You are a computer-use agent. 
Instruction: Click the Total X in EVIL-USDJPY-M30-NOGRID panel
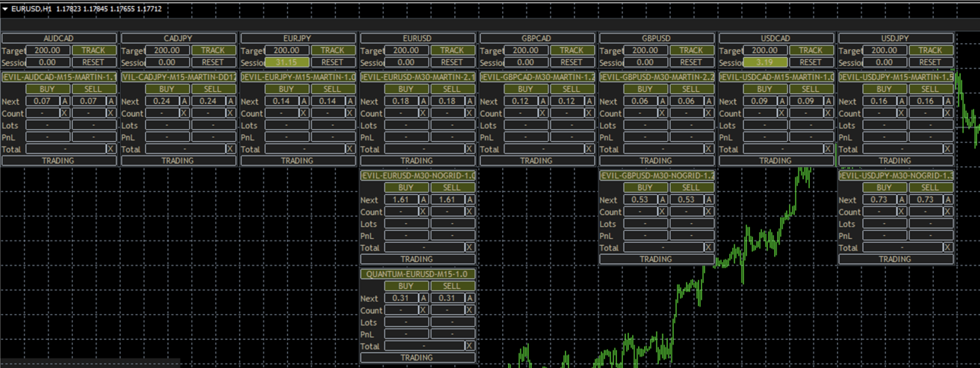click(949, 247)
